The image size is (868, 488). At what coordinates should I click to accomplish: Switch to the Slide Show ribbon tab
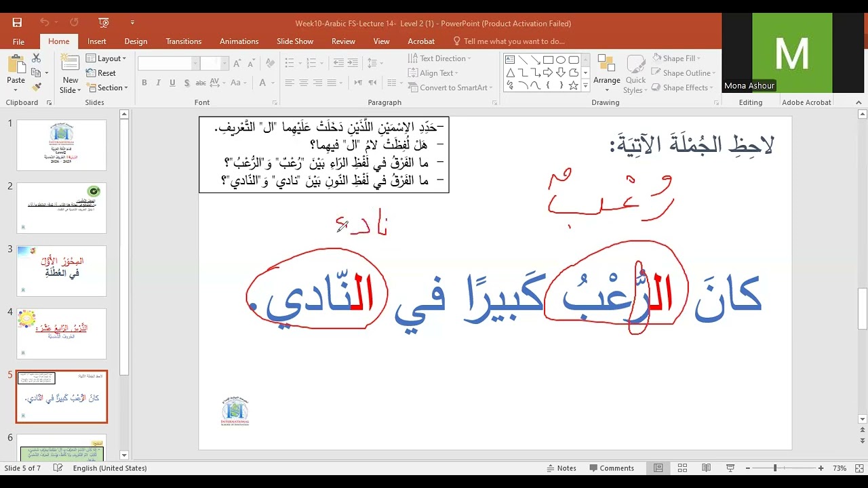click(x=295, y=41)
